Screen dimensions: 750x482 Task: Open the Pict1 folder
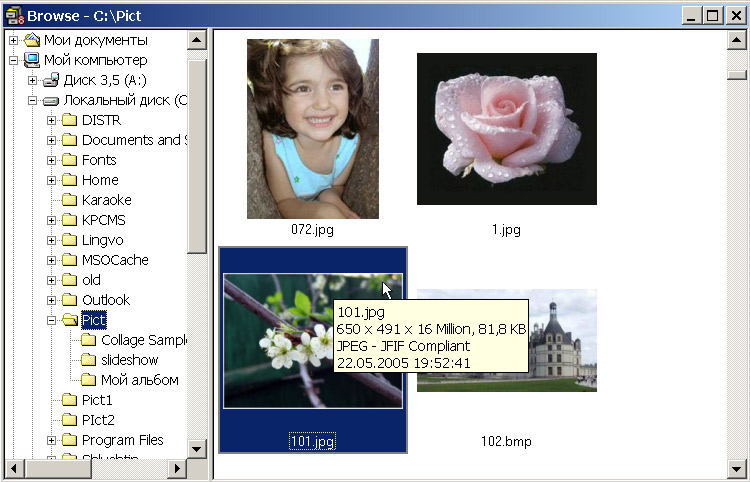97,400
